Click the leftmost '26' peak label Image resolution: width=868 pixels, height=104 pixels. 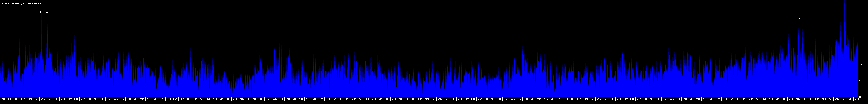pos(42,12)
